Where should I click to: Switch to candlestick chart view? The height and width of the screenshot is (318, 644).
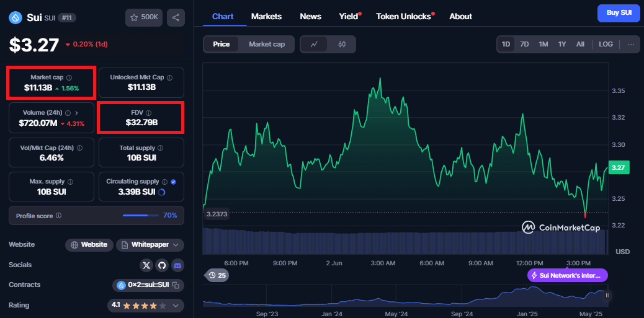pos(341,44)
